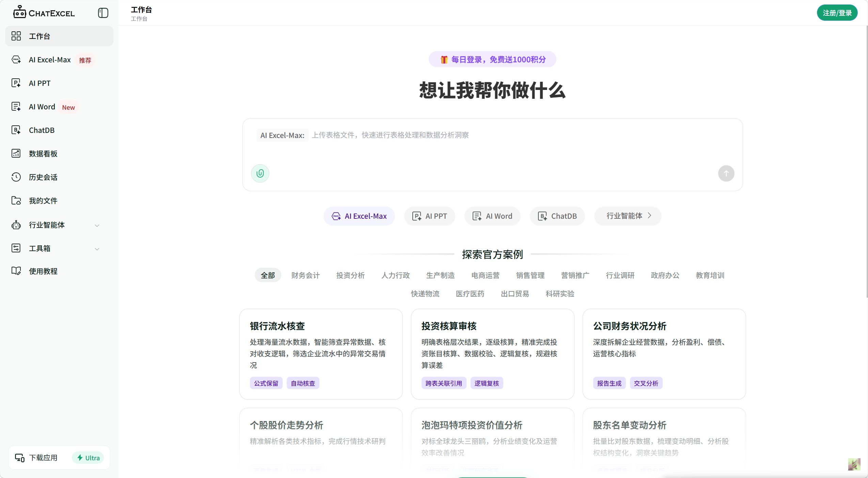Click the ChatDB sidebar icon
The image size is (868, 478).
click(x=16, y=130)
